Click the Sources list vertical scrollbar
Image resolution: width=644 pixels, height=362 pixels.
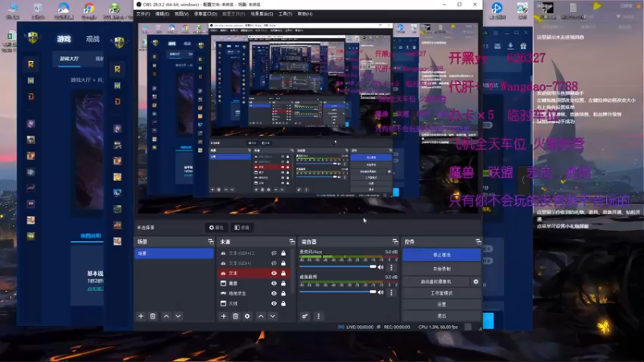click(x=293, y=271)
